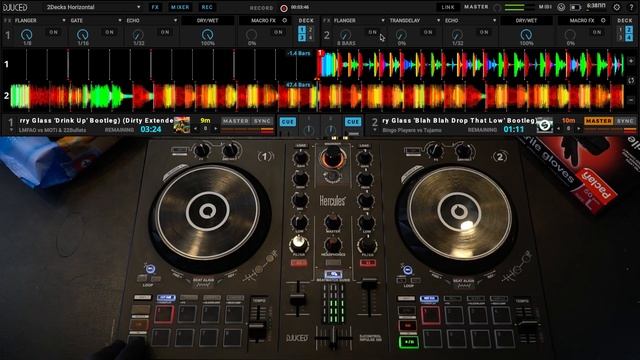This screenshot has height=360, width=640.
Task: Click deck 2 pitch increase arrow
Action: click(x=579, y=129)
